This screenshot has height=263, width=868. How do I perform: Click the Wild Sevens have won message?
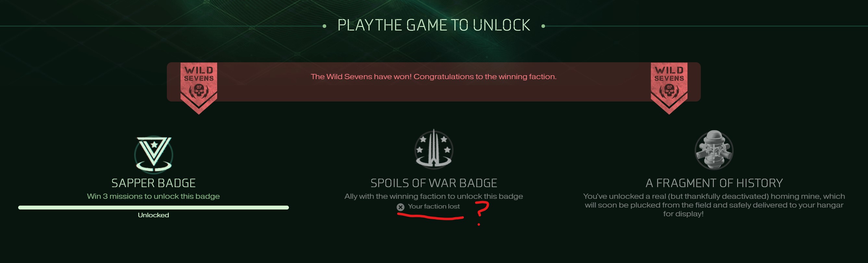pos(434,77)
